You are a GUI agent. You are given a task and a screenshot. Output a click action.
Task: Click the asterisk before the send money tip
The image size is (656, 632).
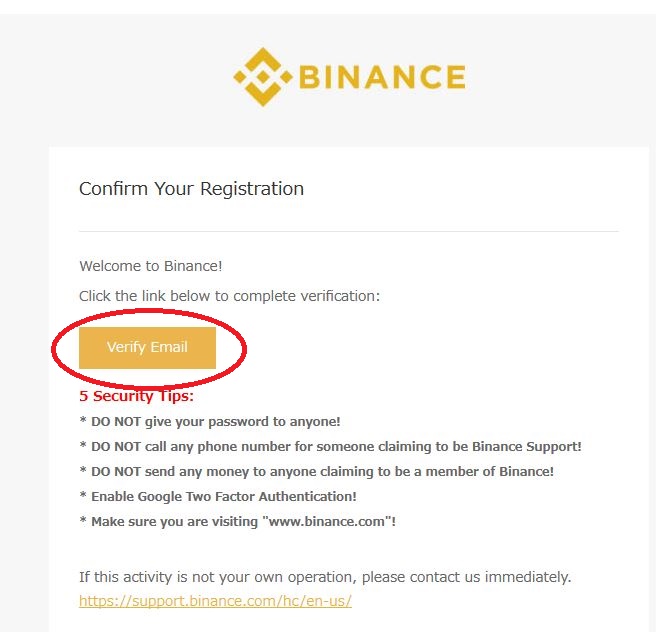[83, 470]
